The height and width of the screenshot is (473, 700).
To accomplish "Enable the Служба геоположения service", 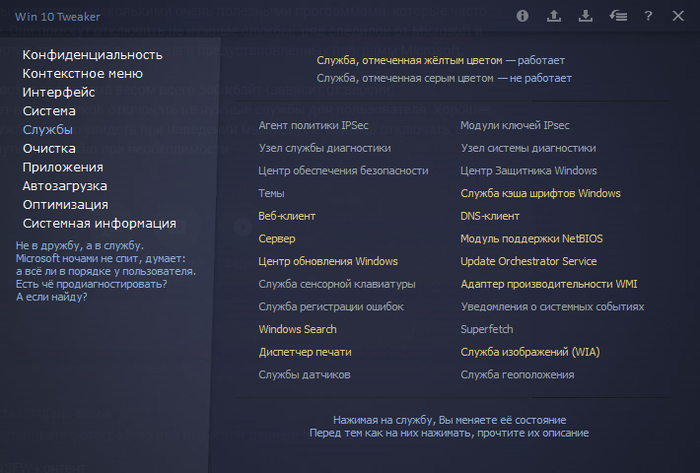I will [x=516, y=375].
